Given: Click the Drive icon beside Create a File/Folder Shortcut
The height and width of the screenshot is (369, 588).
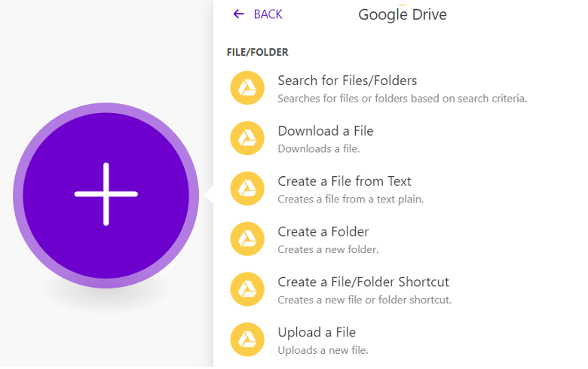Looking at the screenshot, I should (x=247, y=289).
